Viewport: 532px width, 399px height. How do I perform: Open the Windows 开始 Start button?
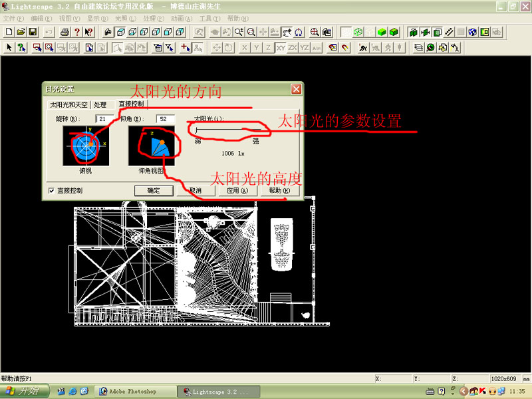tap(25, 391)
